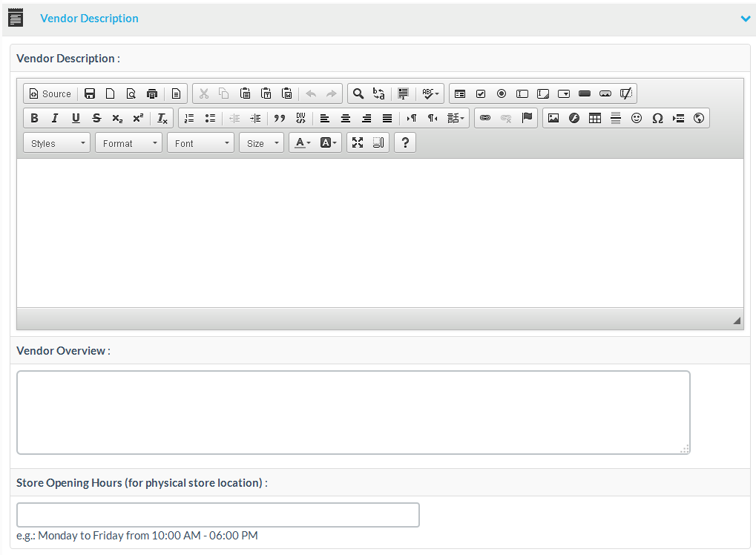Toggle Source view in the editor

(50, 93)
